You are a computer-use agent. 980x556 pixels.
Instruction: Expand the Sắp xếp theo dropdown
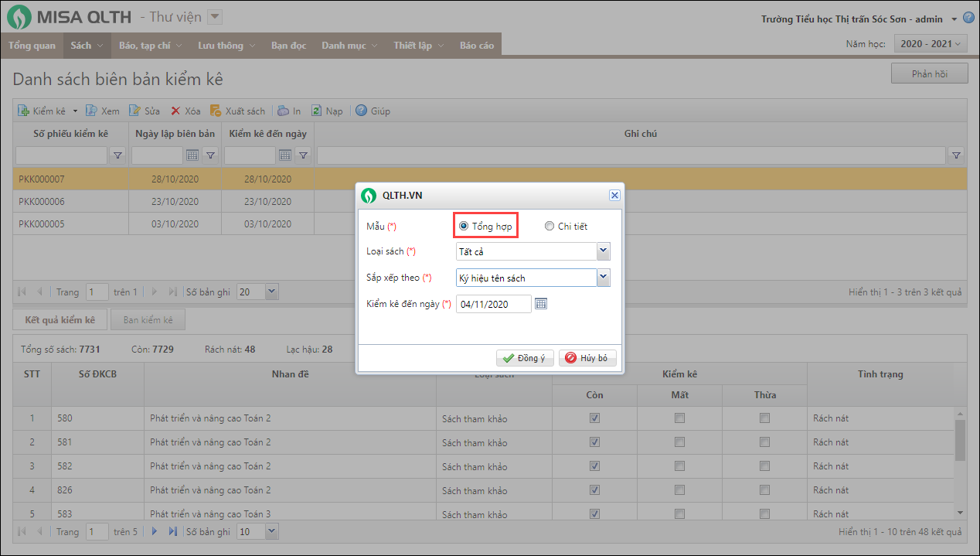604,278
